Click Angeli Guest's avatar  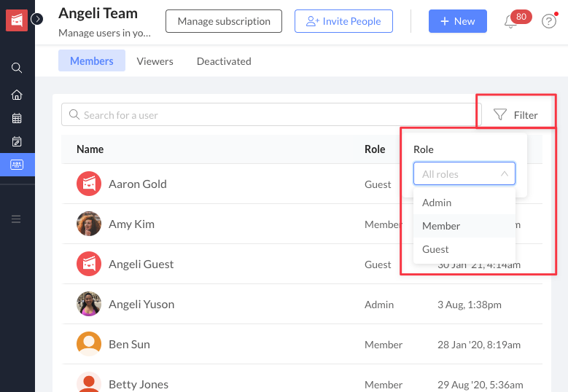coord(89,264)
